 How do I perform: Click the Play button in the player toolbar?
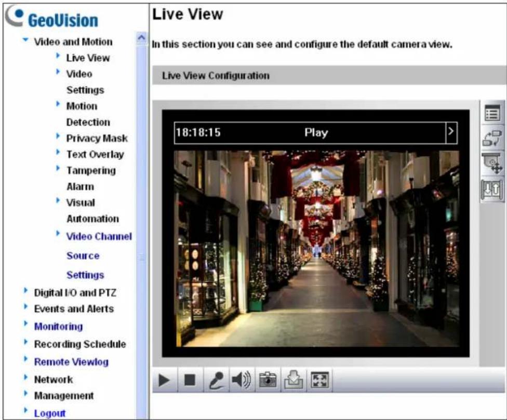165,380
